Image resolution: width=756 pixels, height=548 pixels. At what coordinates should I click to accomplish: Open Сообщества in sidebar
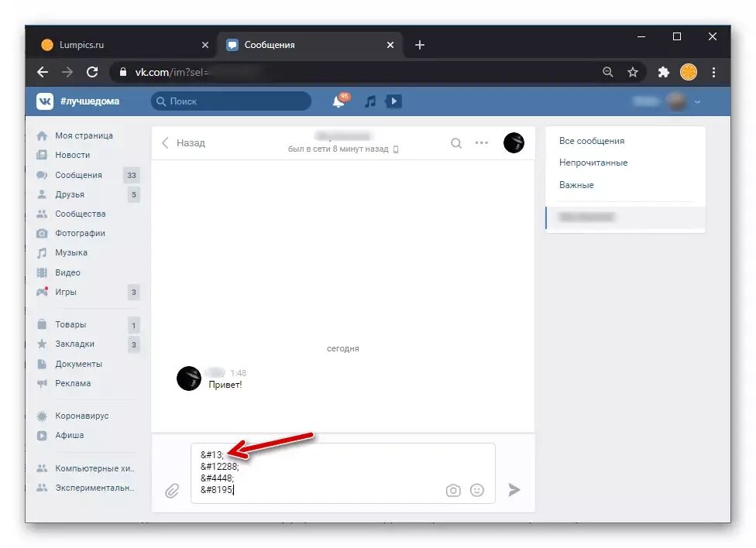click(x=81, y=214)
